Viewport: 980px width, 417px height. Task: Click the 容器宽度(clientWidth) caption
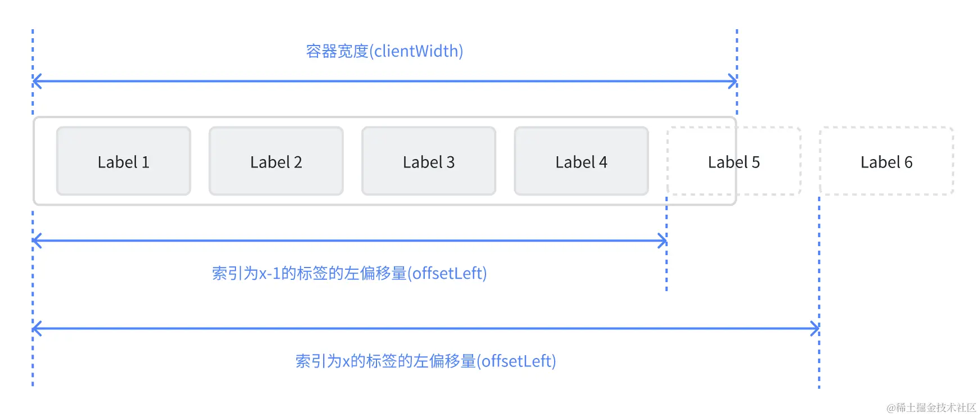(x=384, y=51)
